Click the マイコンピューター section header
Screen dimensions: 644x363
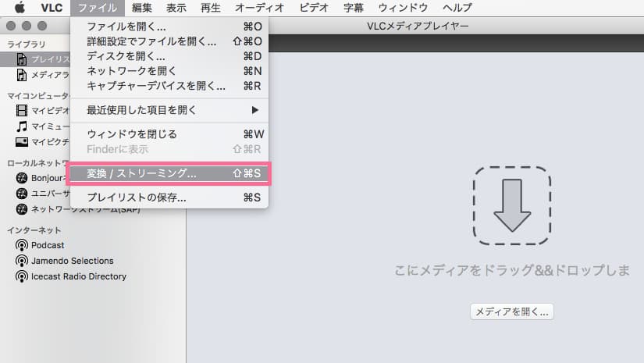[38, 96]
